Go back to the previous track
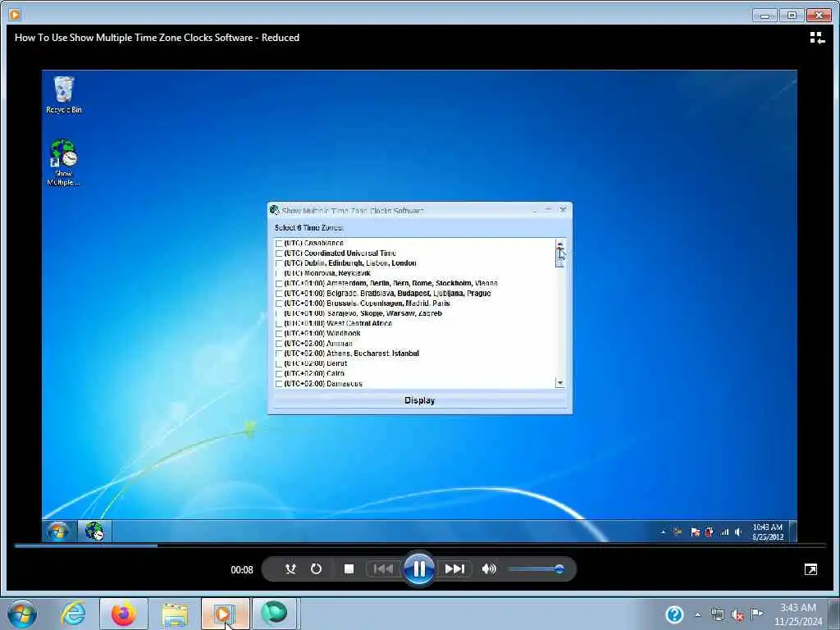This screenshot has width=840, height=630. point(383,569)
